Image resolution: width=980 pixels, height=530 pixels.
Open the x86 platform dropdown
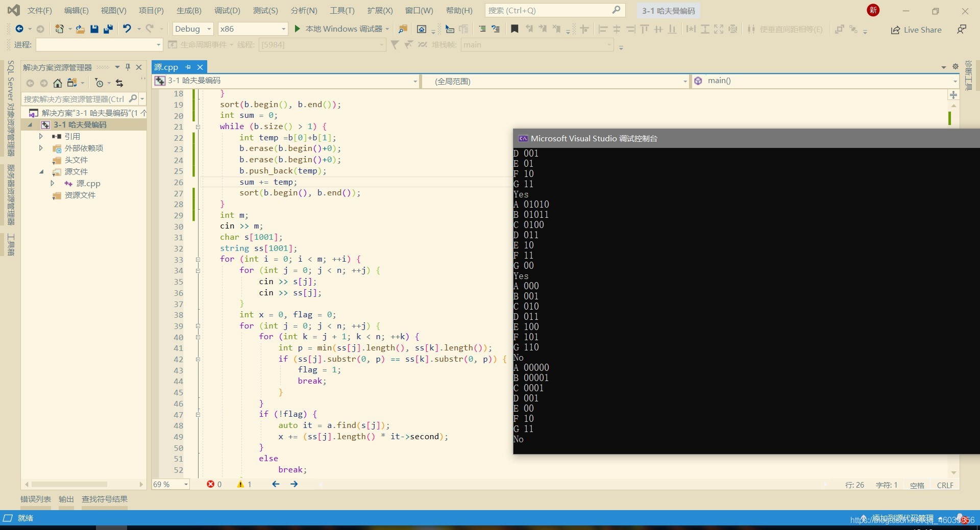click(x=253, y=29)
